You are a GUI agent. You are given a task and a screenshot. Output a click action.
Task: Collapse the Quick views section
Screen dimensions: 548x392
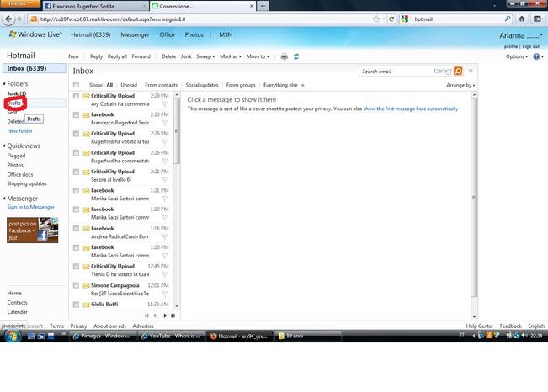click(4, 146)
